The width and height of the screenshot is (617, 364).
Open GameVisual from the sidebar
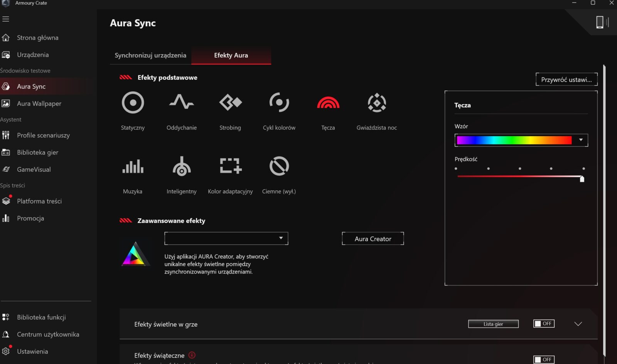click(34, 169)
